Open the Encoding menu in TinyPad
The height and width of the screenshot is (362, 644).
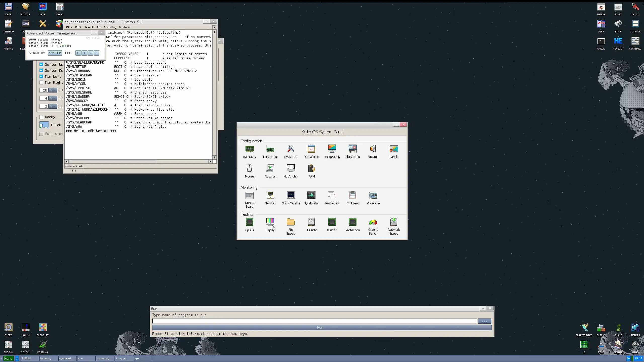click(x=110, y=27)
